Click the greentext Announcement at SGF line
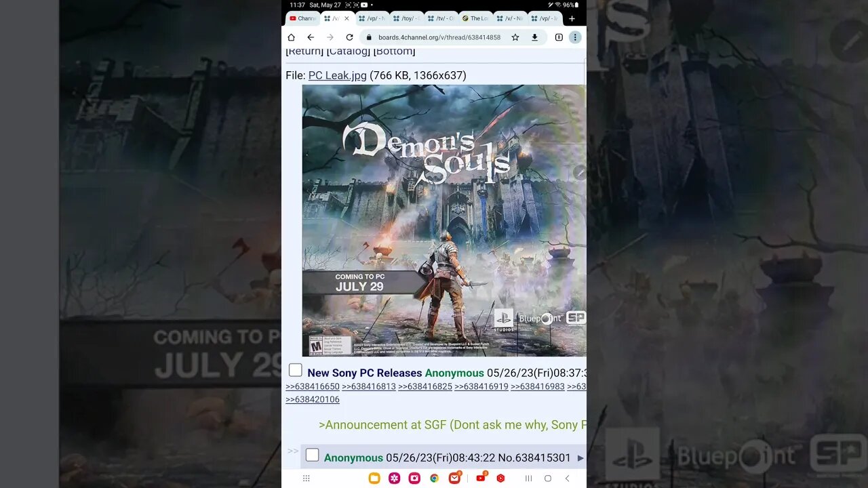868x488 pixels. click(x=452, y=425)
